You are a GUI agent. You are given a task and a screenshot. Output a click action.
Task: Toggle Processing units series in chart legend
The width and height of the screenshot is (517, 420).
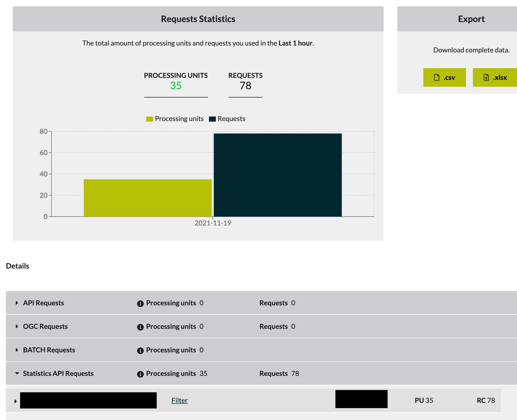pos(175,119)
